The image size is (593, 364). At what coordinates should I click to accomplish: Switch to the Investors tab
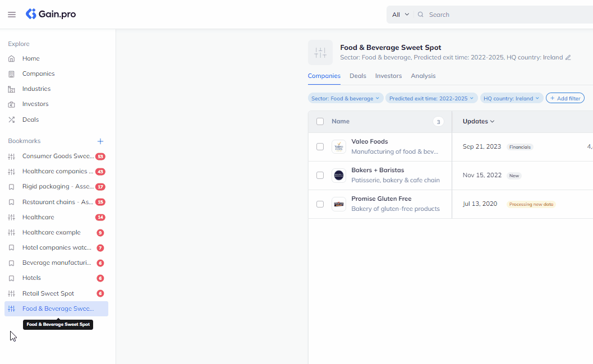point(388,76)
